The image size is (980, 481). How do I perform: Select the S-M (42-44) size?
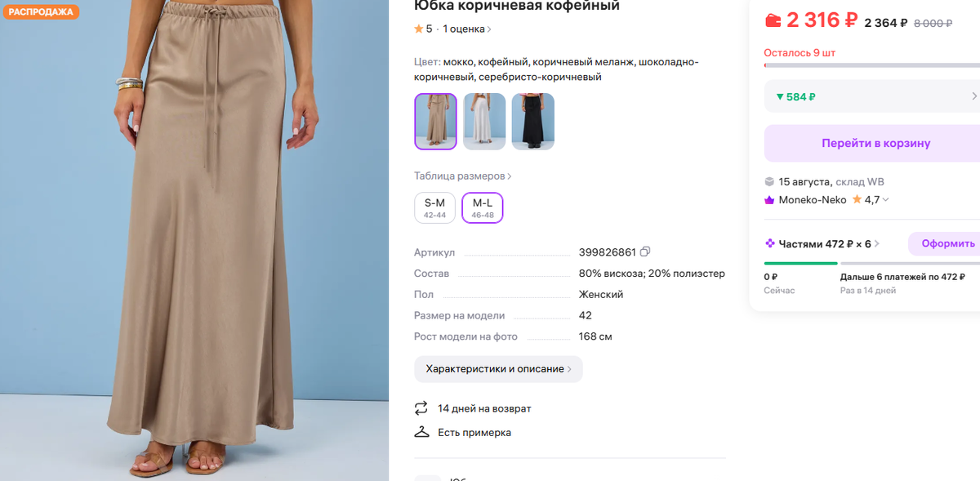(434, 207)
